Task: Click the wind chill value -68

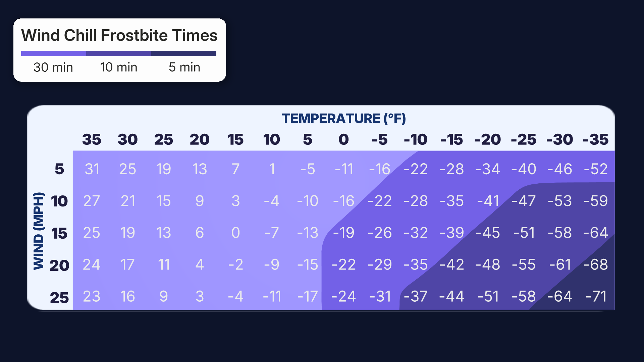Action: [x=596, y=264]
